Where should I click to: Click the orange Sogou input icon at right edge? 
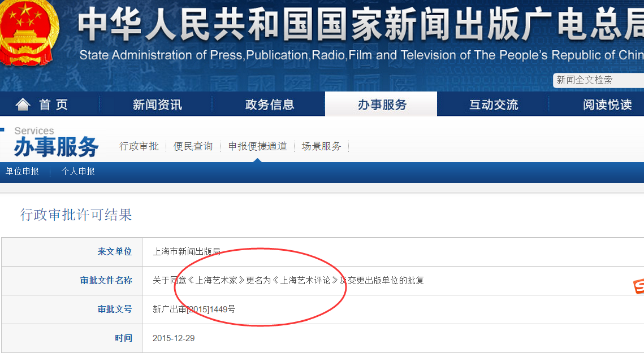pos(639,286)
